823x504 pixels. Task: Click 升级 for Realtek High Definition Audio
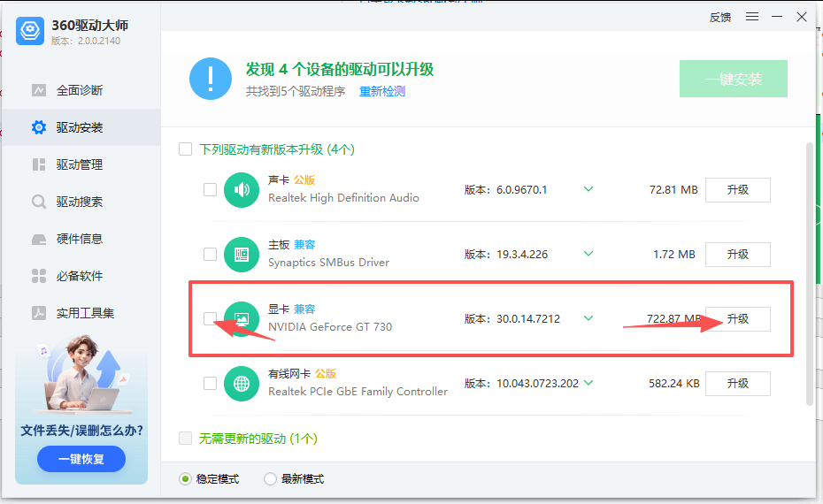737,190
